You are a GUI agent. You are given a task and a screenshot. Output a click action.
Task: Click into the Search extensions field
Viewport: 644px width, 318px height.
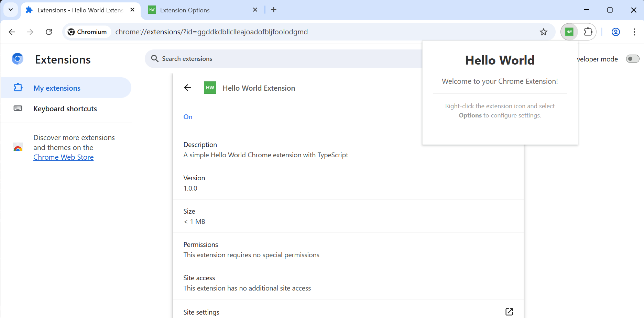(284, 59)
